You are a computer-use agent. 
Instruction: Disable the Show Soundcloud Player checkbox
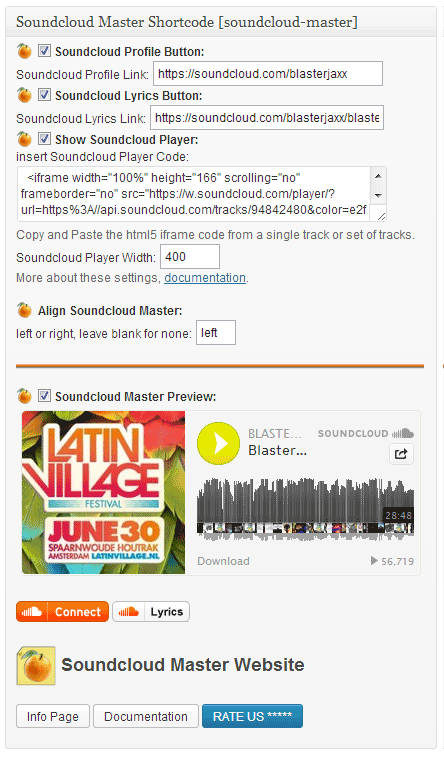[44, 139]
